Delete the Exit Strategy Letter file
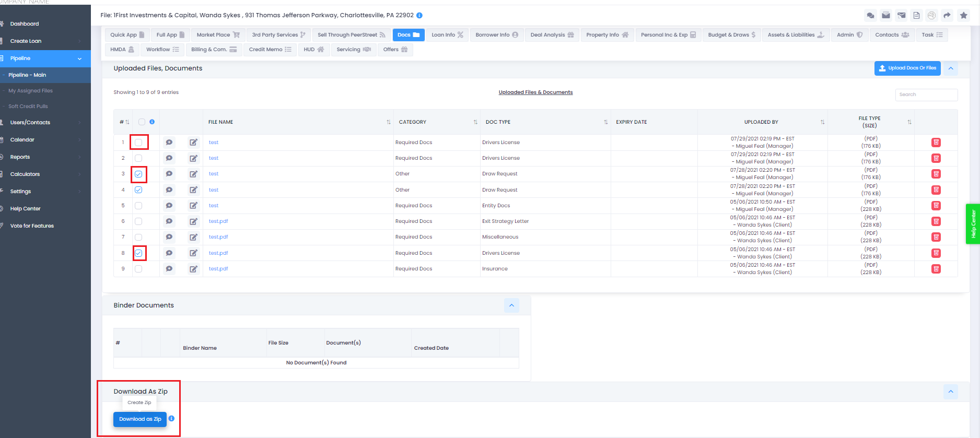 coord(936,221)
